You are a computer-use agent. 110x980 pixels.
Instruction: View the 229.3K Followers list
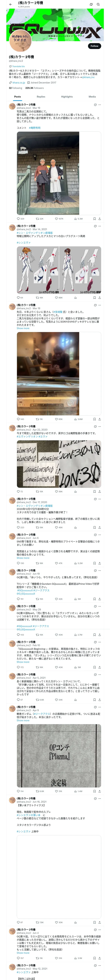tap(35, 88)
